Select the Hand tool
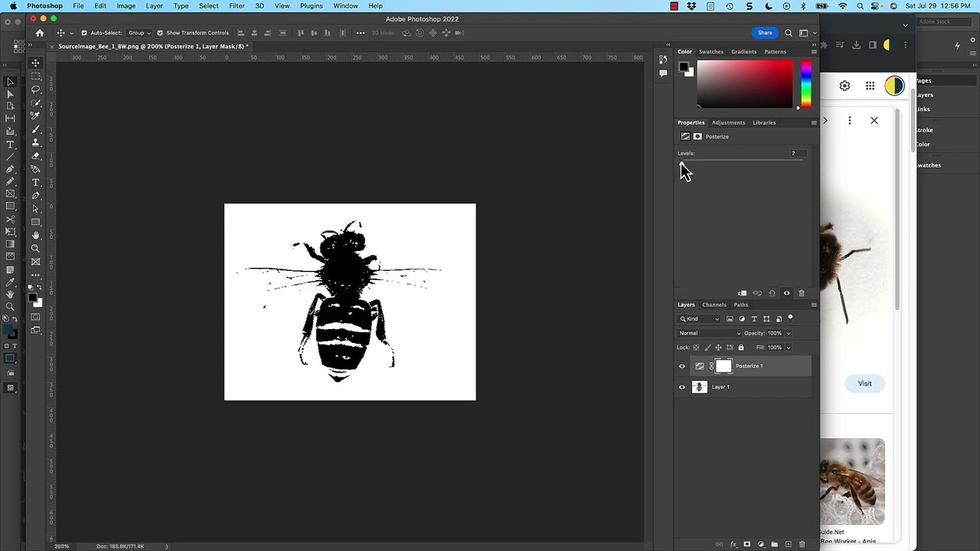 35,236
